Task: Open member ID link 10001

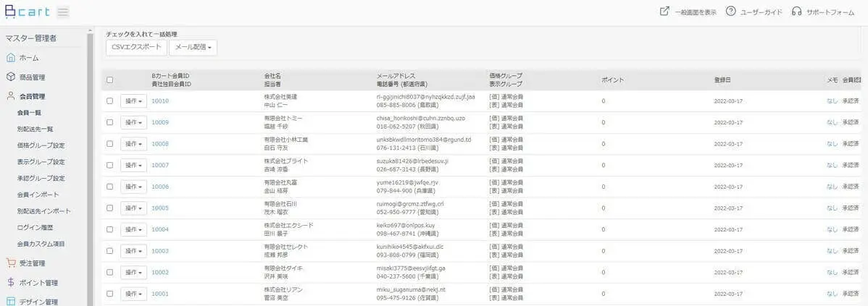Action: [160, 294]
